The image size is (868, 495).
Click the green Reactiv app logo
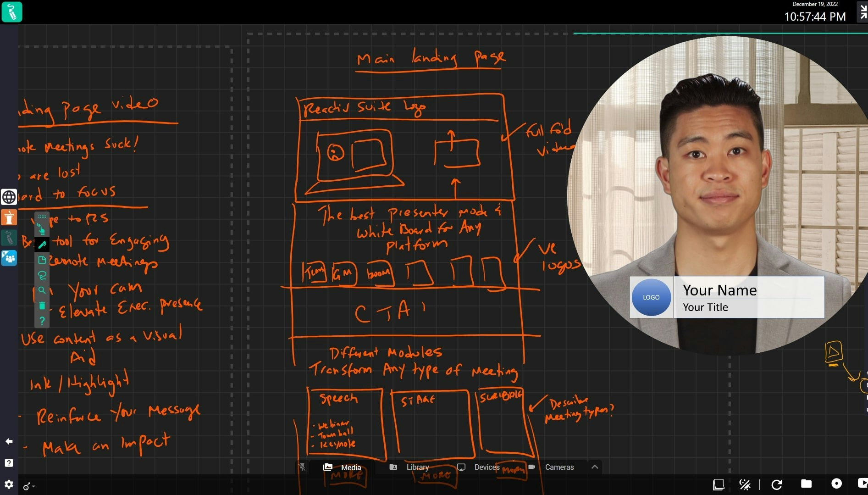coord(11,12)
